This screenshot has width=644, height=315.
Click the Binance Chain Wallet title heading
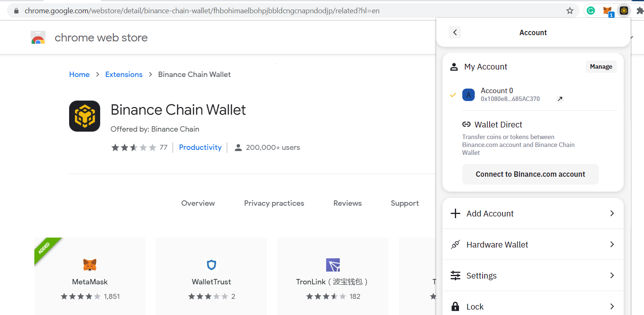click(x=178, y=110)
